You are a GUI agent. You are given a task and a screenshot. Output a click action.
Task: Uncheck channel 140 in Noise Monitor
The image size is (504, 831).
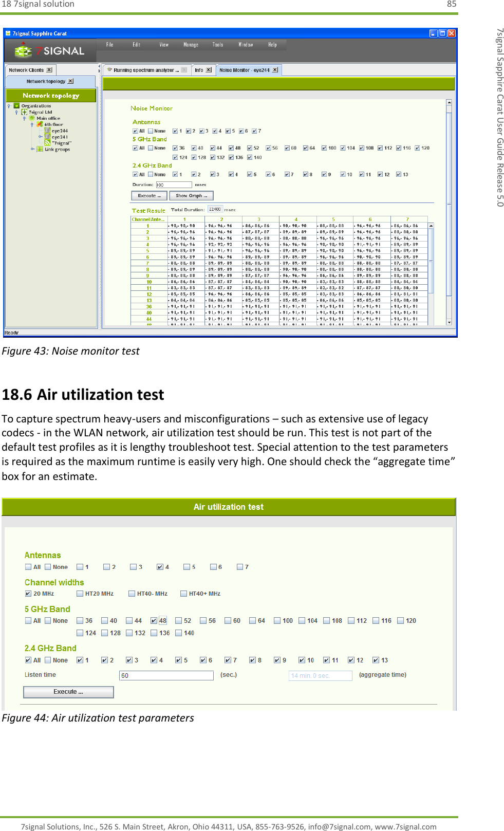coord(250,158)
